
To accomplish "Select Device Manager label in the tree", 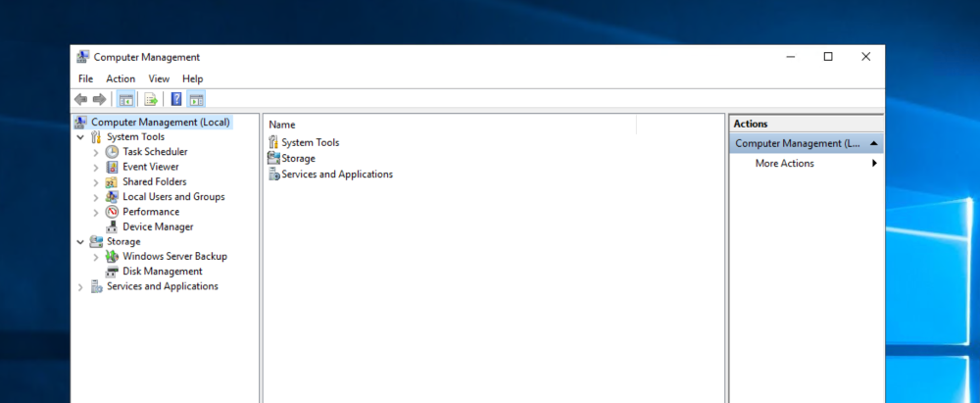I will click(x=158, y=227).
